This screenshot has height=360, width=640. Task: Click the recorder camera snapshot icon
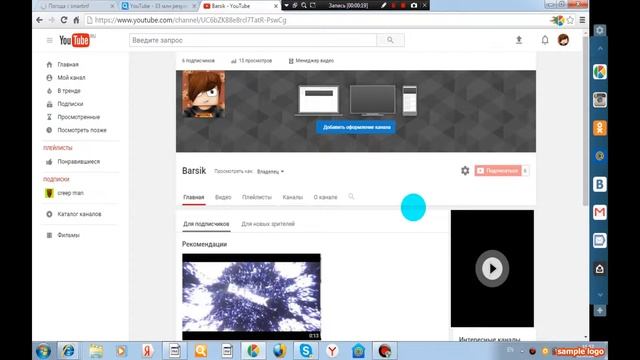click(x=414, y=5)
